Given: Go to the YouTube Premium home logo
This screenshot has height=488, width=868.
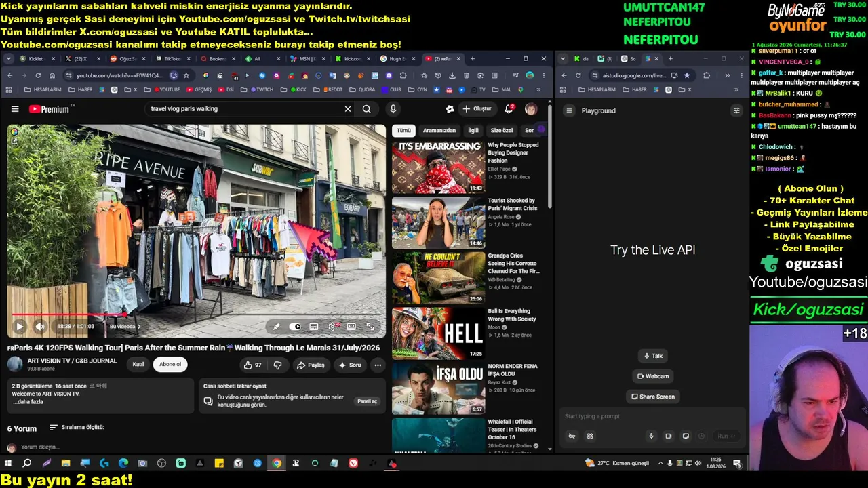Looking at the screenshot, I should [x=49, y=109].
